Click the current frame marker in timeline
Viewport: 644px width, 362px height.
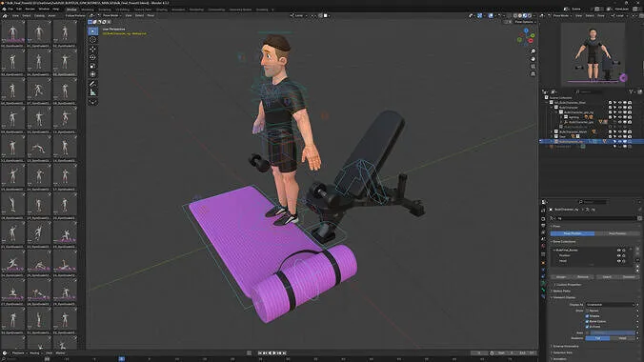click(x=122, y=359)
